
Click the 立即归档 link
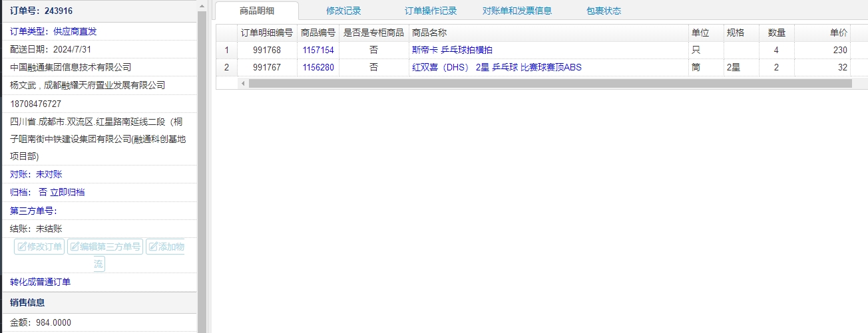click(x=67, y=192)
